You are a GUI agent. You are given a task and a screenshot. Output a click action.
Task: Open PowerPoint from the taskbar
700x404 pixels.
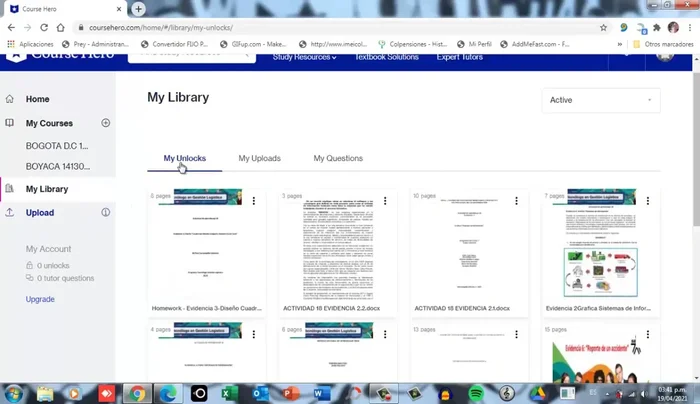291,394
